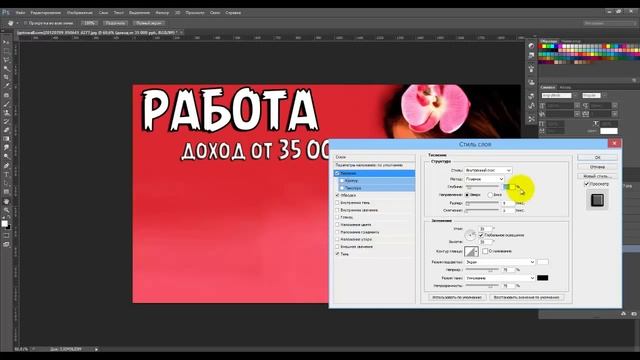Select the Horizontal Type tool
Image resolution: width=640 pixels, height=360 pixels.
tap(6, 174)
